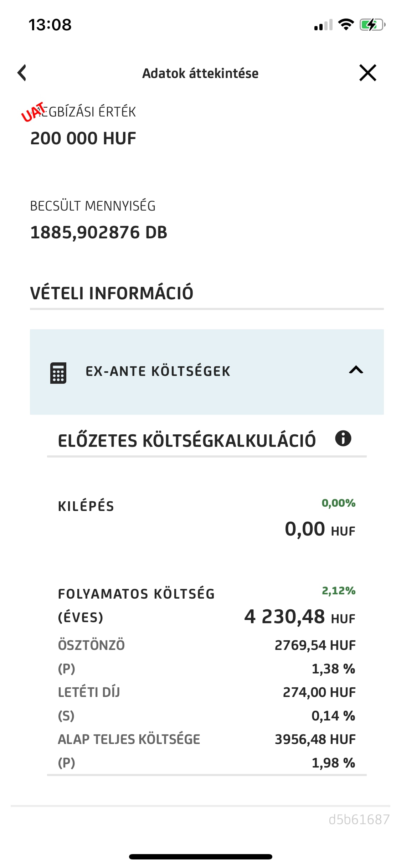Viewport: 401px width, 868px height.
Task: Tap the red UAT badge
Action: [33, 112]
